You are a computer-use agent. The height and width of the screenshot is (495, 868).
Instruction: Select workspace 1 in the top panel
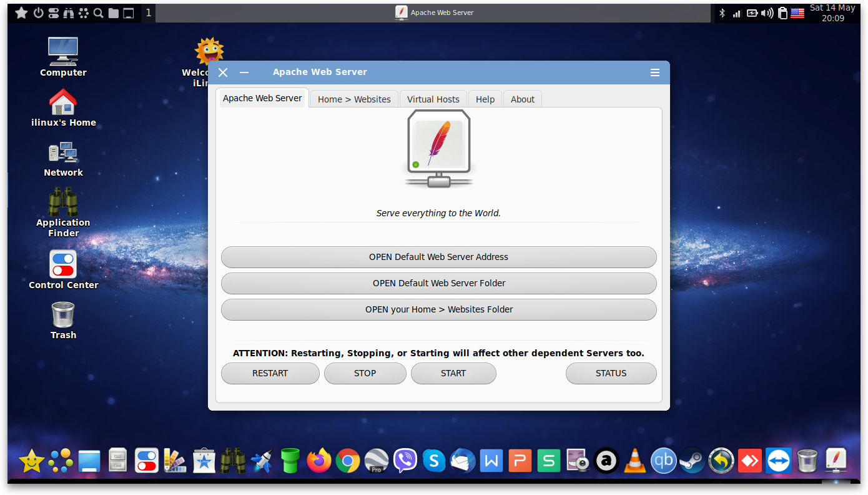[x=149, y=12]
